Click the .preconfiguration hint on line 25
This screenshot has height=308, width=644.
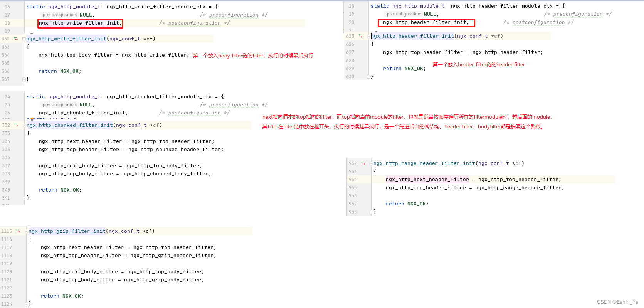[59, 105]
